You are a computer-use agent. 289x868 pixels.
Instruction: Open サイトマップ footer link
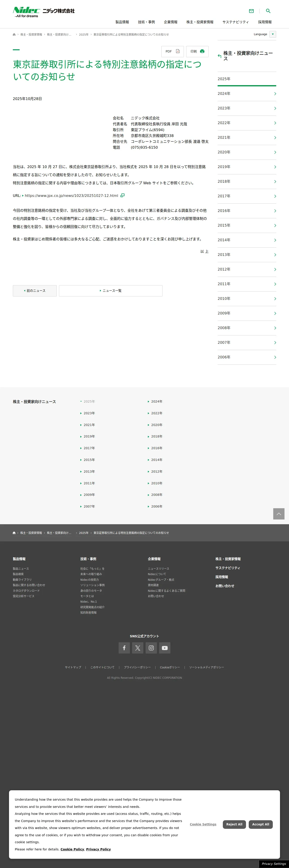(x=73, y=668)
